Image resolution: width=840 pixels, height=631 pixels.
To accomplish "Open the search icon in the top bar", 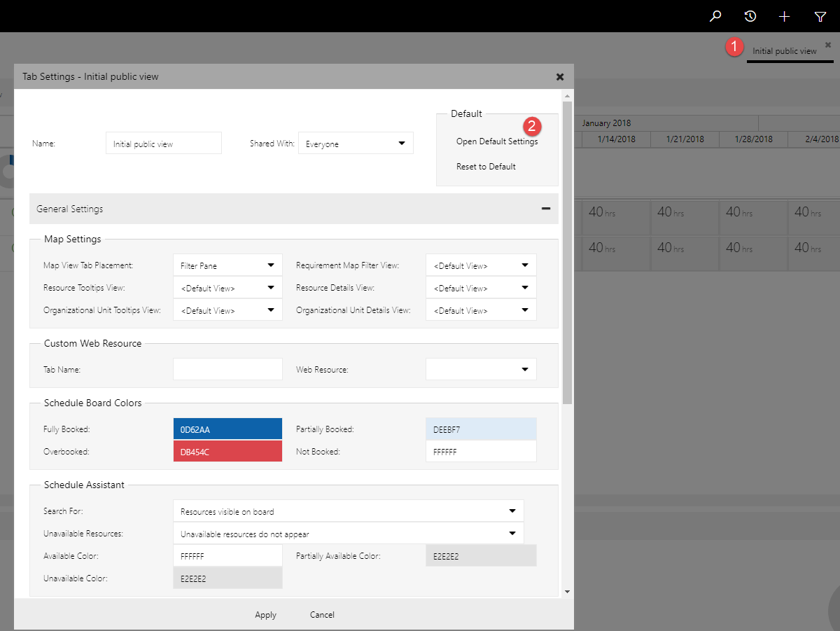I will [715, 16].
